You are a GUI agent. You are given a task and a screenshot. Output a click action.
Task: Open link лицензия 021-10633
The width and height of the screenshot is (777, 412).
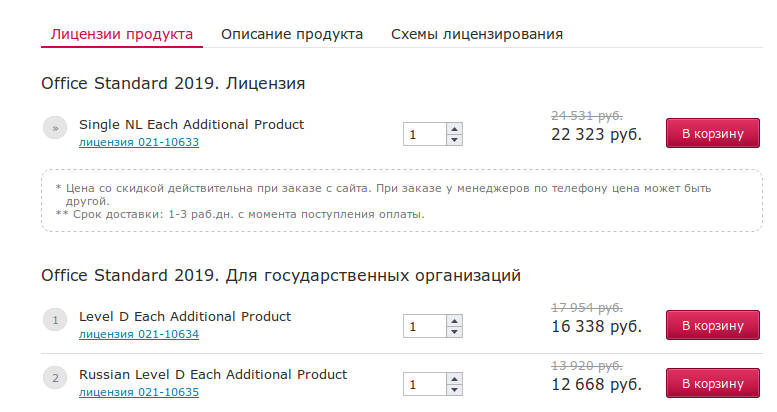tap(139, 142)
